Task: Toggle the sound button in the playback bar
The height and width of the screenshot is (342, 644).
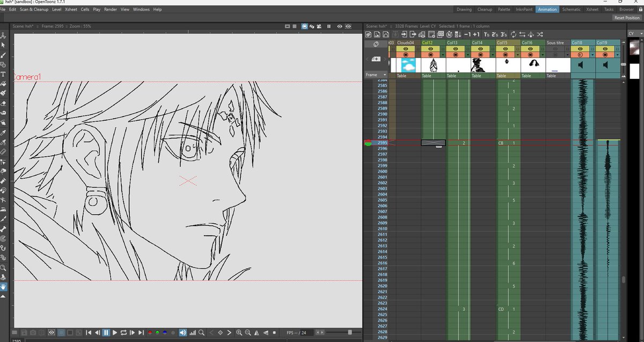Action: click(183, 333)
